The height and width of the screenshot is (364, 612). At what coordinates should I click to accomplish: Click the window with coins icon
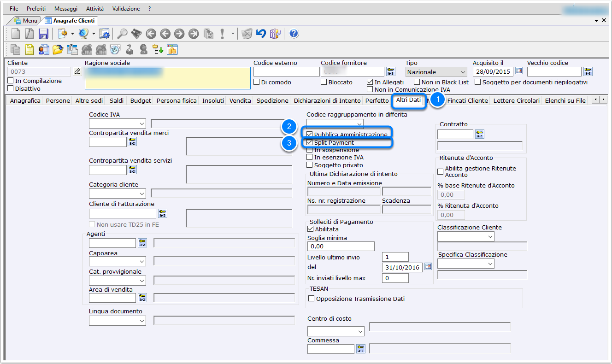point(172,49)
